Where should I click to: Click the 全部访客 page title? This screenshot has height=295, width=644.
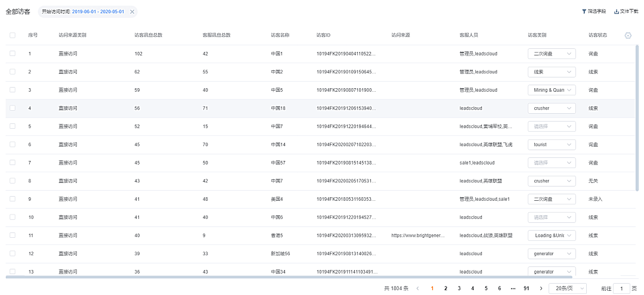click(18, 12)
